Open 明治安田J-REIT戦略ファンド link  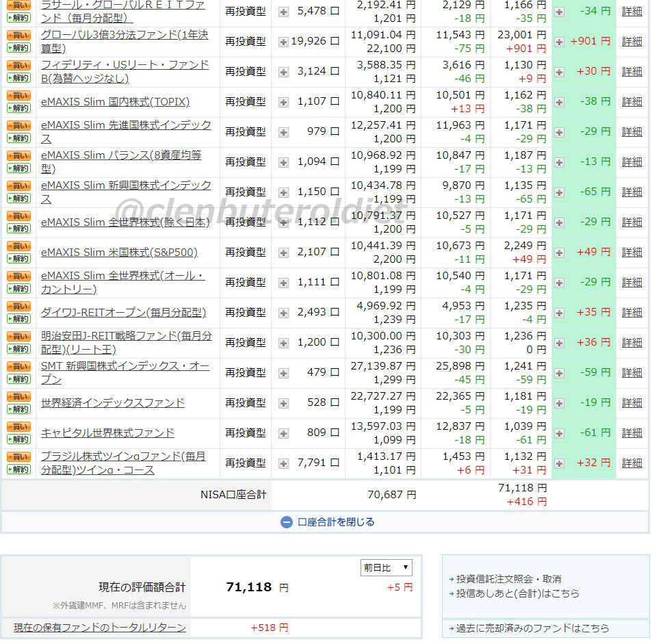coord(127,343)
